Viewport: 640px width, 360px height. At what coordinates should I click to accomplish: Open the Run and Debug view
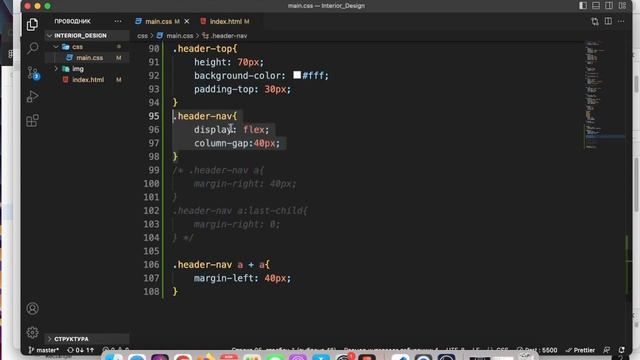point(33,97)
